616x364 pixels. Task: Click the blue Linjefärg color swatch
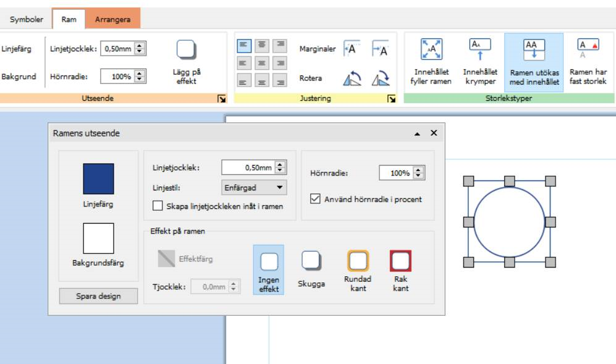(x=98, y=179)
